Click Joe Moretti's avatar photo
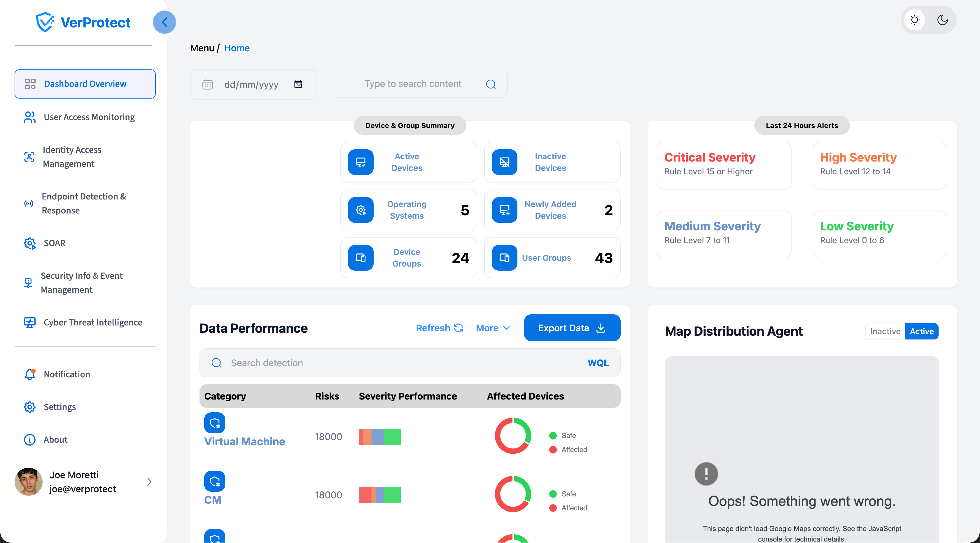The height and width of the screenshot is (543, 980). point(29,482)
